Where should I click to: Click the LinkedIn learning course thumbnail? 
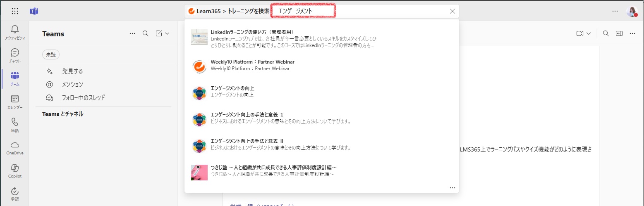199,37
